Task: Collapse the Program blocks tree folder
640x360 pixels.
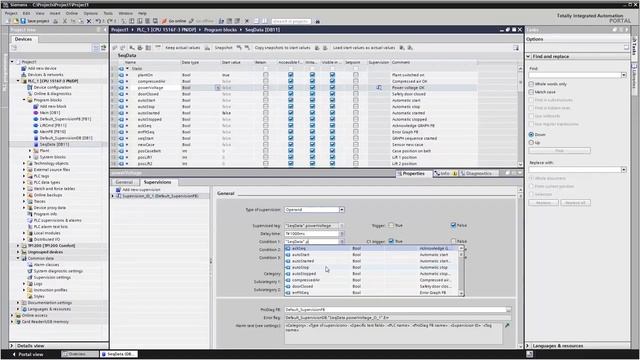Action: click(24, 100)
